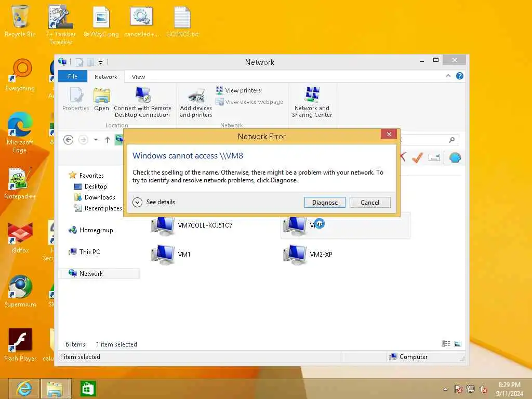Switch to details view layout
The height and width of the screenshot is (399, 532).
446,344
